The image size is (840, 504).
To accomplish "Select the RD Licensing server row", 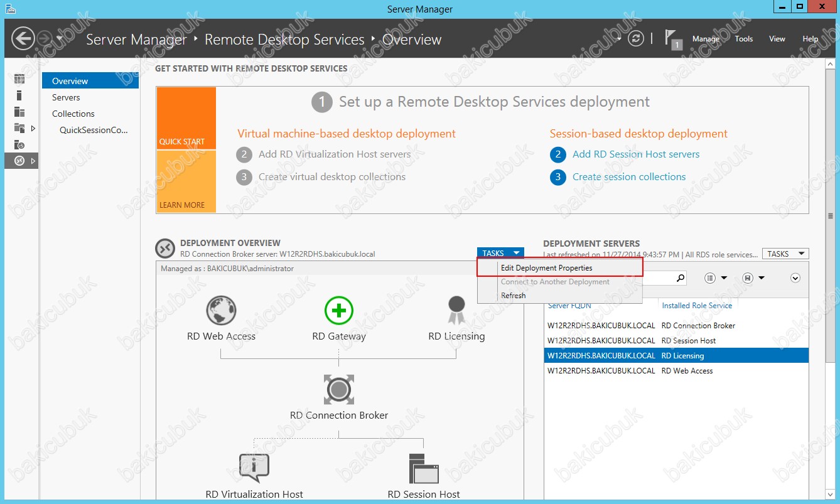I will coord(676,356).
